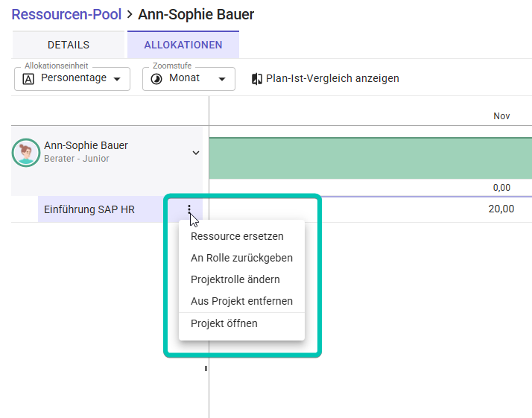This screenshot has width=532, height=418.
Task: Select Projekt öffnen from the menu
Action: [x=224, y=323]
